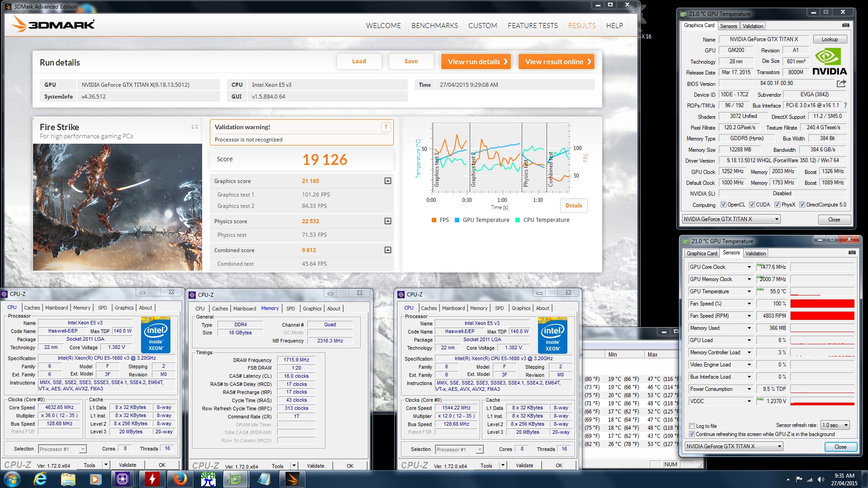Viewport: 868px width, 488px height.
Task: Switch to the SPD tab in the middle CPU-Z window
Action: [x=290, y=309]
